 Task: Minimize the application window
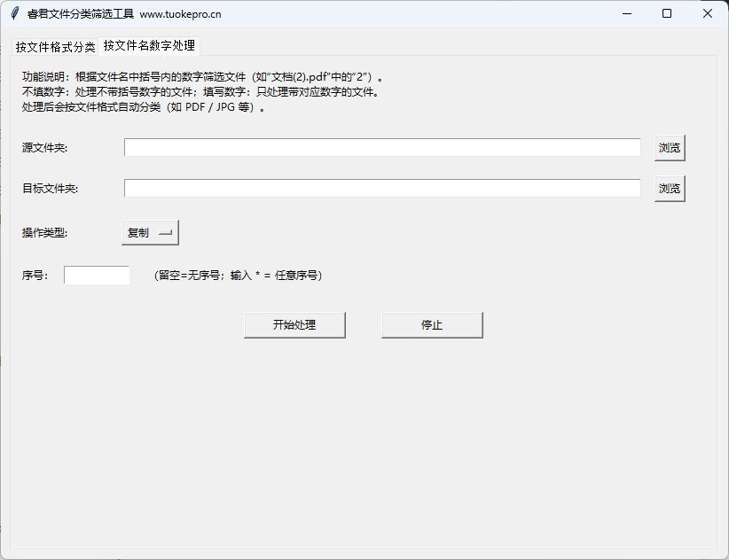click(x=626, y=13)
